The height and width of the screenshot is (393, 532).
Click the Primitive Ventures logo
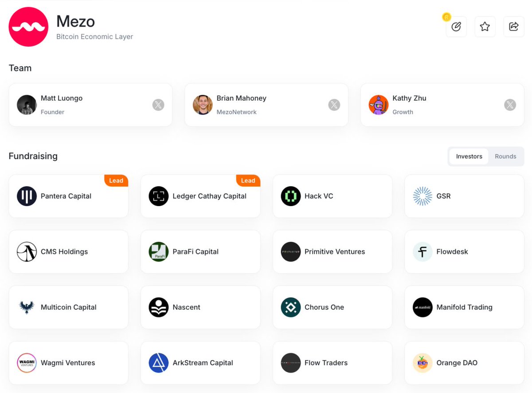(x=291, y=252)
